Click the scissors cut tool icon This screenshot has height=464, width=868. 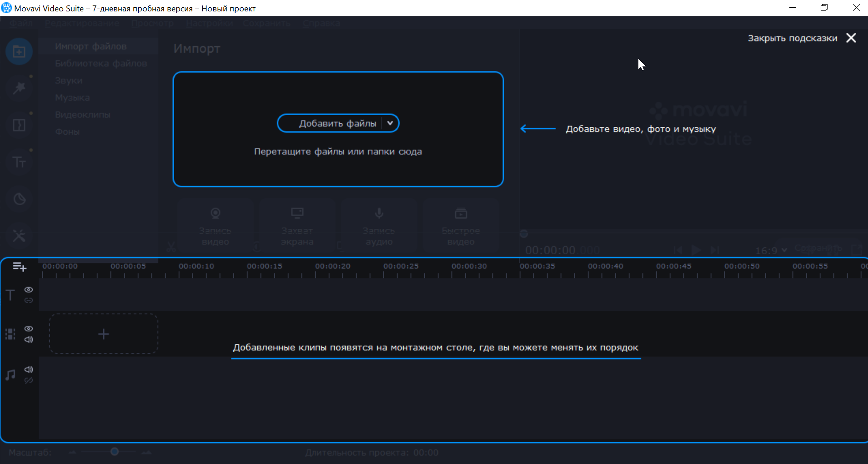171,247
